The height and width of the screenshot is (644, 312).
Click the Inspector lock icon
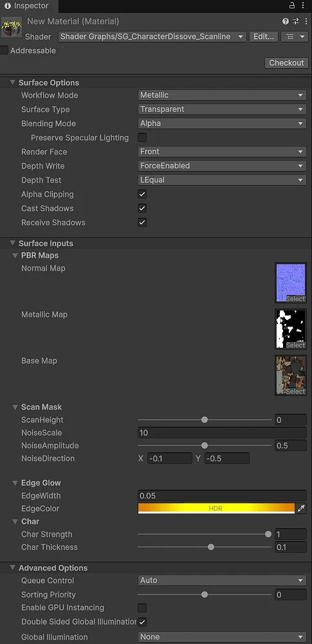292,5
